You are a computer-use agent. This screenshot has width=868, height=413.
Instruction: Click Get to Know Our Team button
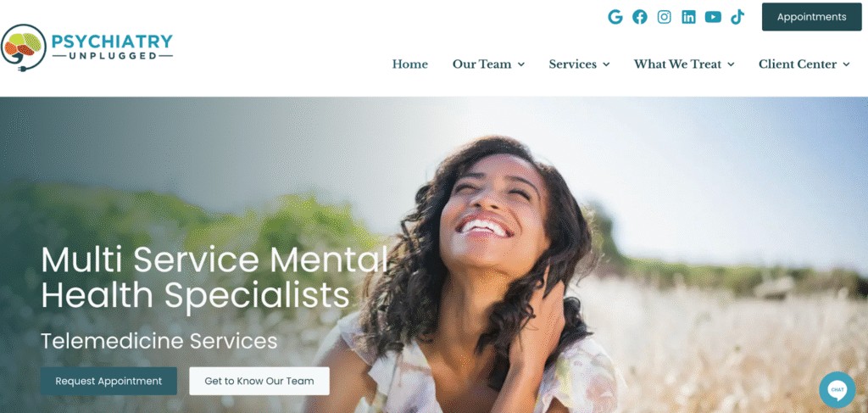click(259, 381)
